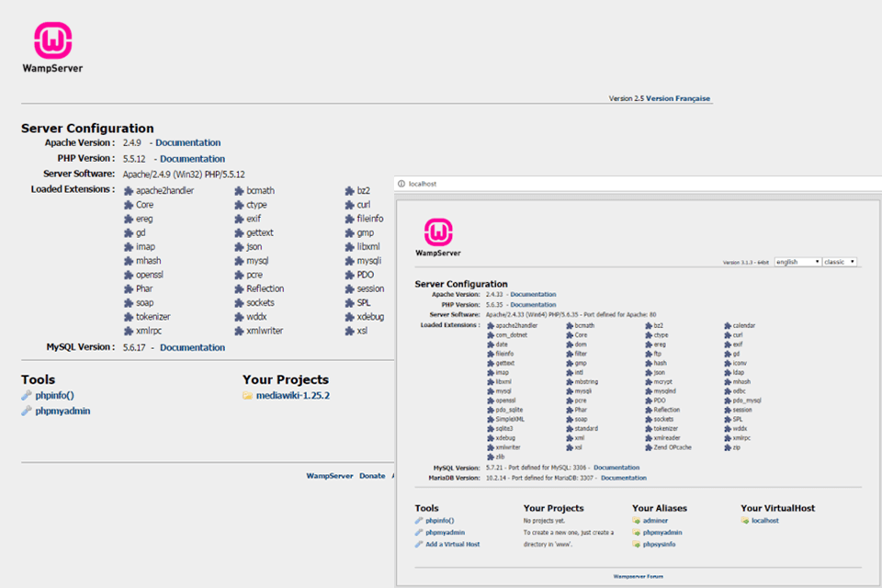Open phpmyadmin under Your Aliases
The width and height of the screenshot is (882, 588).
pos(662,532)
